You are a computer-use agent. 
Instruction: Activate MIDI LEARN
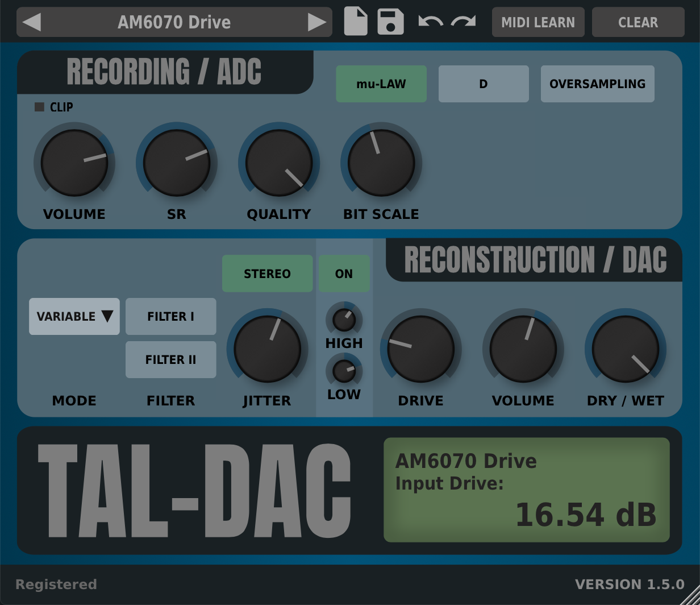(538, 22)
